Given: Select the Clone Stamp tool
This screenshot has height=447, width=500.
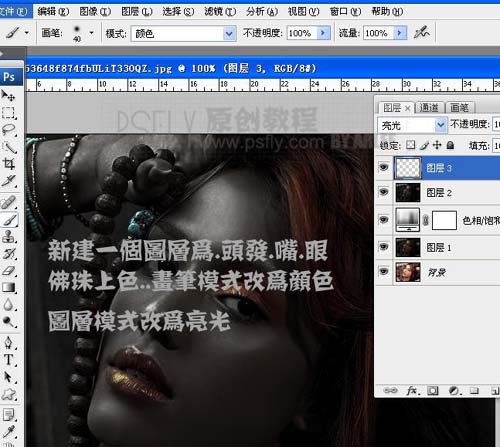Looking at the screenshot, I should tap(9, 237).
